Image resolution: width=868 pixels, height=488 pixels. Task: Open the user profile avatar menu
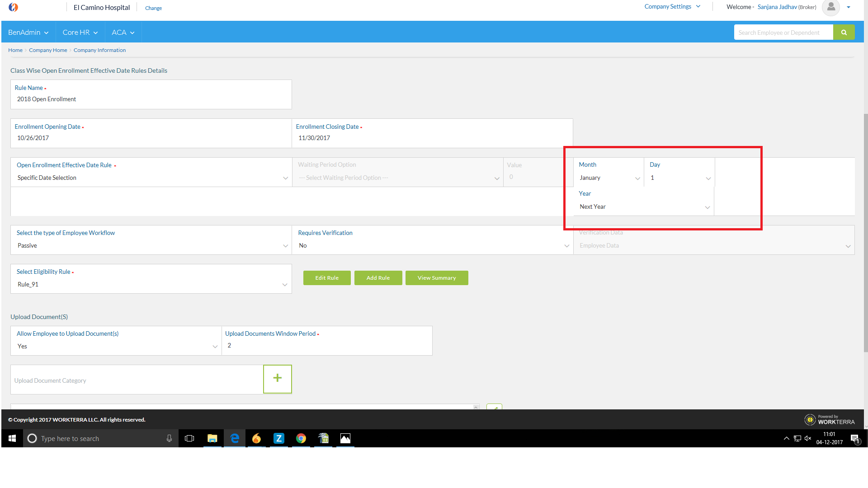830,8
